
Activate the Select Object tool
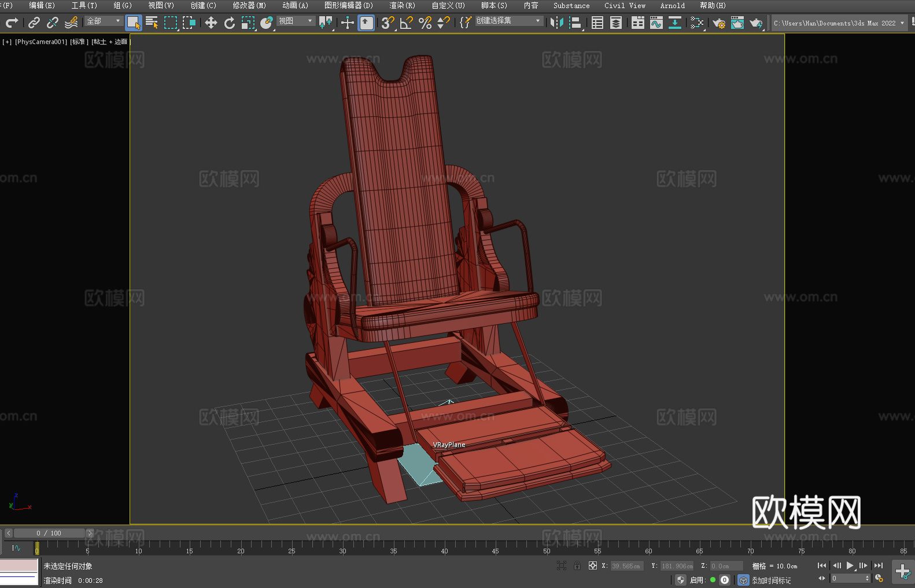[134, 23]
